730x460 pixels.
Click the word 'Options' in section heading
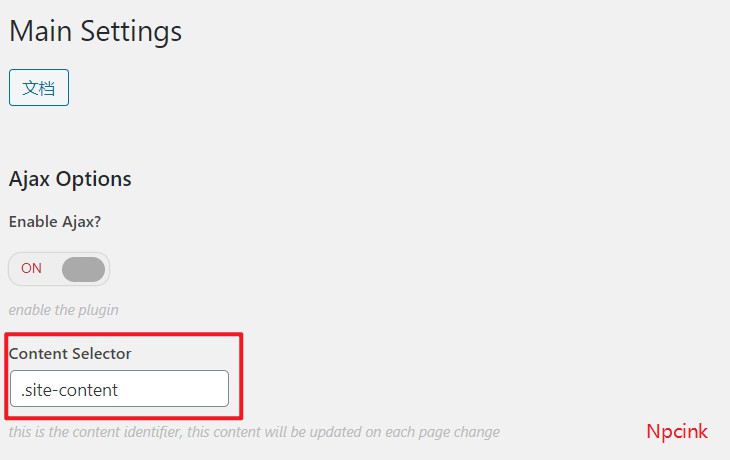point(94,179)
